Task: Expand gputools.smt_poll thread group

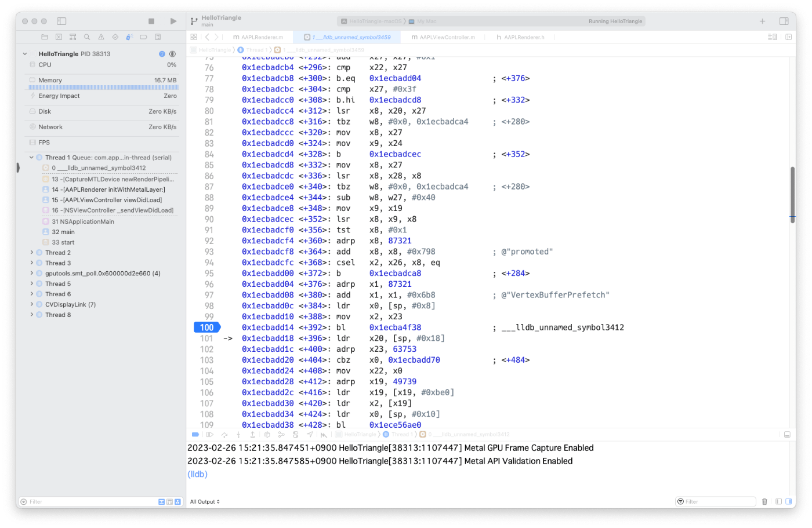Action: click(31, 274)
